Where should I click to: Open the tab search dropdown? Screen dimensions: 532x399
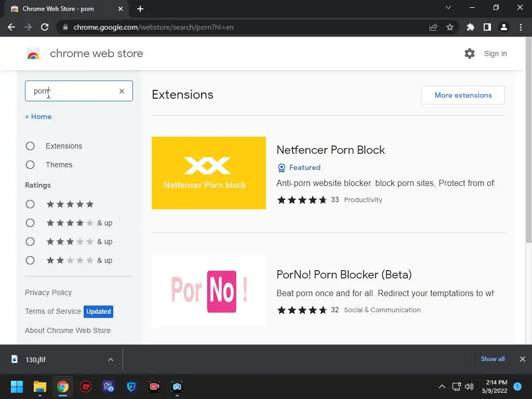tap(448, 7)
